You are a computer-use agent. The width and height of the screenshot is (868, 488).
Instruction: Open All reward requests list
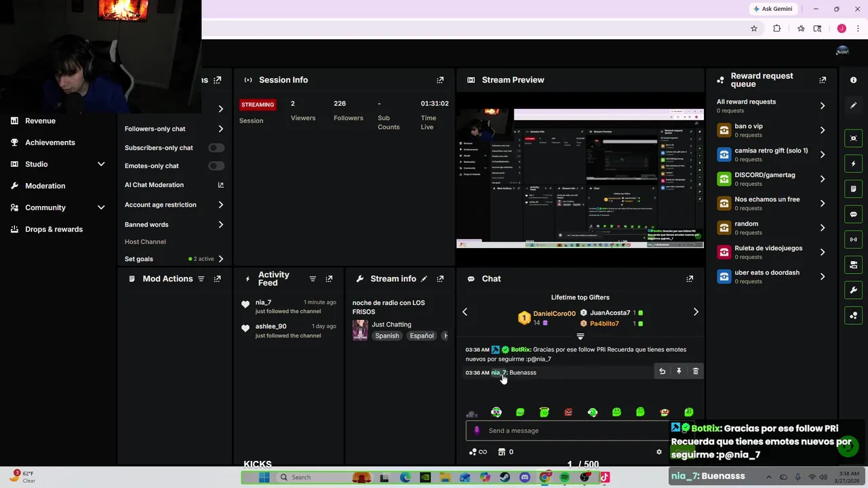(x=772, y=105)
